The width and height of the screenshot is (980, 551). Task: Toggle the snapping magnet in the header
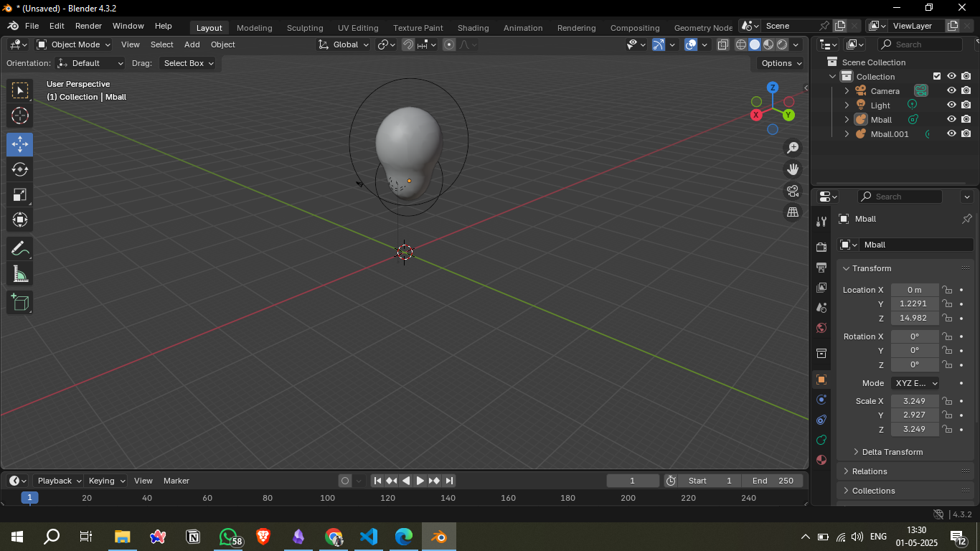408,44
